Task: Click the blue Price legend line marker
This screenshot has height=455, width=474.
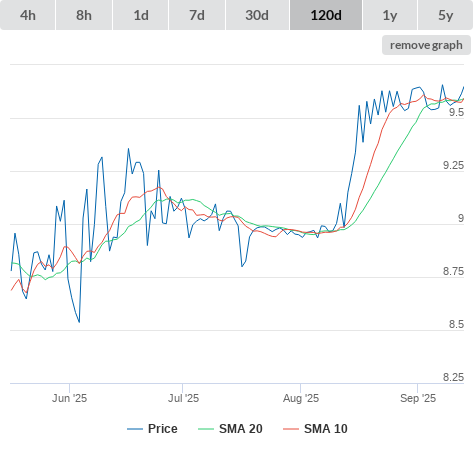Action: tap(135, 429)
